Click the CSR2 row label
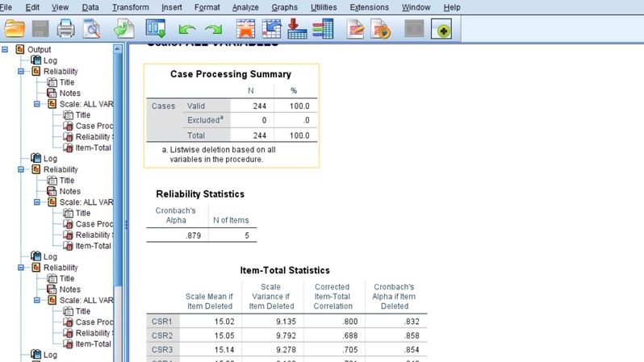The height and width of the screenshot is (362, 644). (162, 335)
